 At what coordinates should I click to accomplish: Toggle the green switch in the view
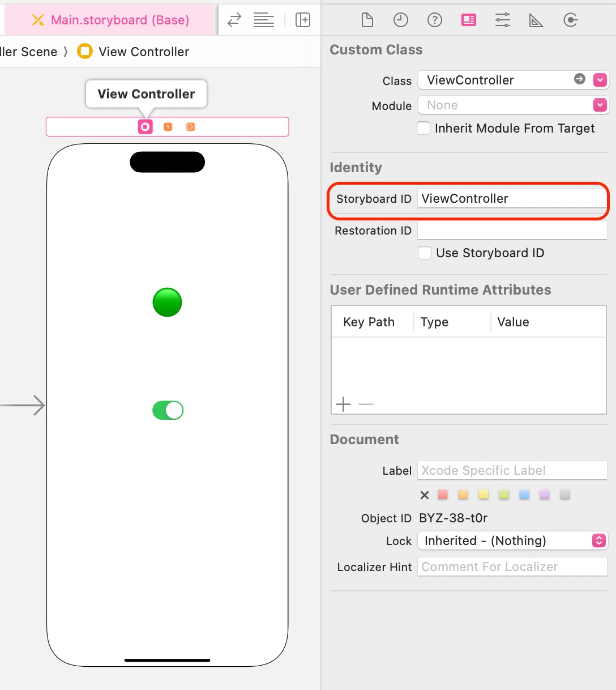click(168, 410)
